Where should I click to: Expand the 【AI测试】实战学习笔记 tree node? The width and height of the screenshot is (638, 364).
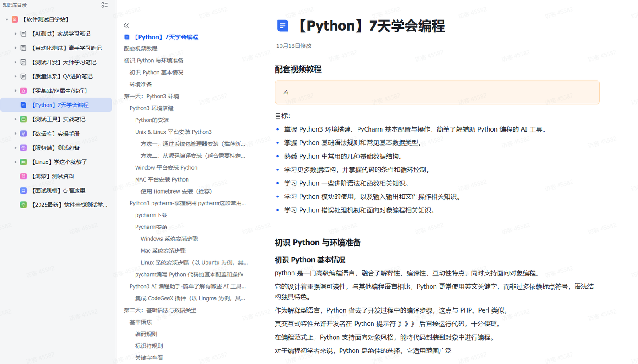pos(16,34)
